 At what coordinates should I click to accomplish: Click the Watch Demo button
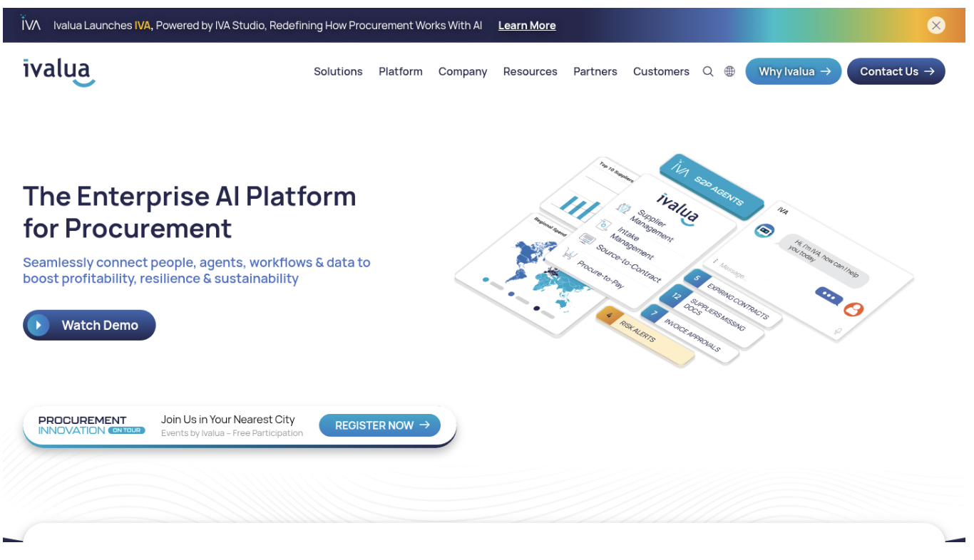click(89, 325)
